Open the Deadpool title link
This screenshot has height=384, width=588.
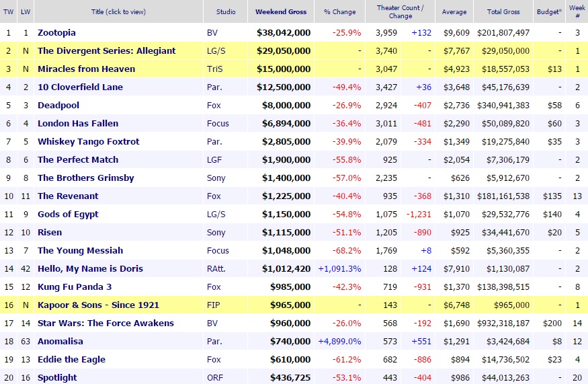click(x=58, y=105)
